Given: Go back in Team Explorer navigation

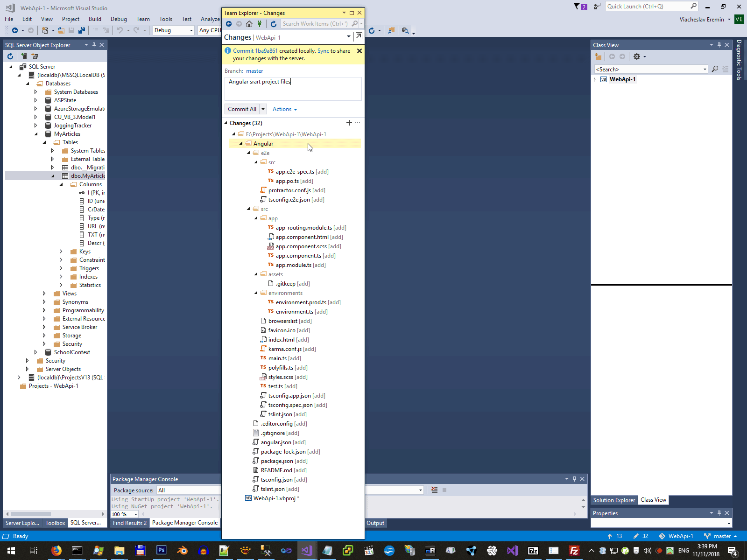Looking at the screenshot, I should click(x=228, y=24).
